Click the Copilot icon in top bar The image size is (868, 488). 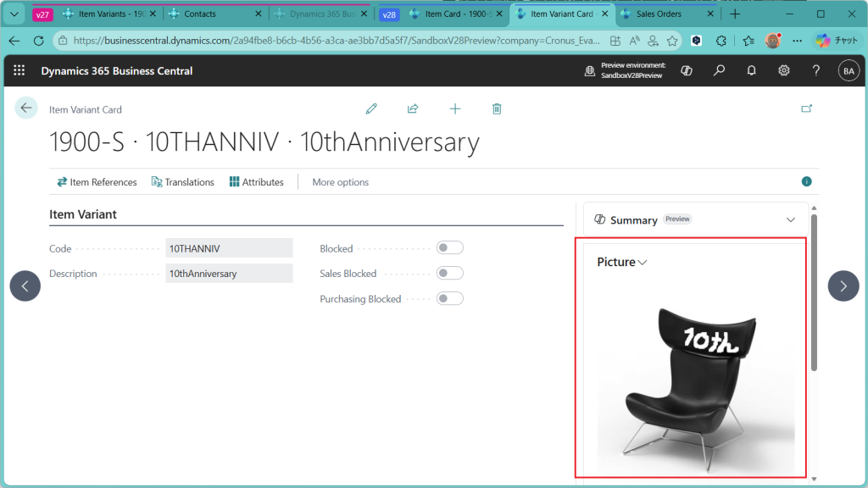point(687,71)
